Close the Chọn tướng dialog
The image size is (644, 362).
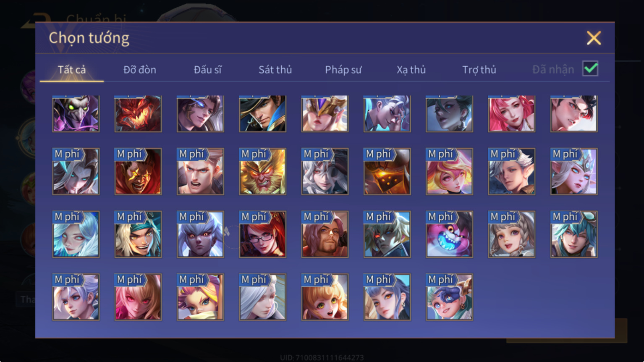coord(594,38)
